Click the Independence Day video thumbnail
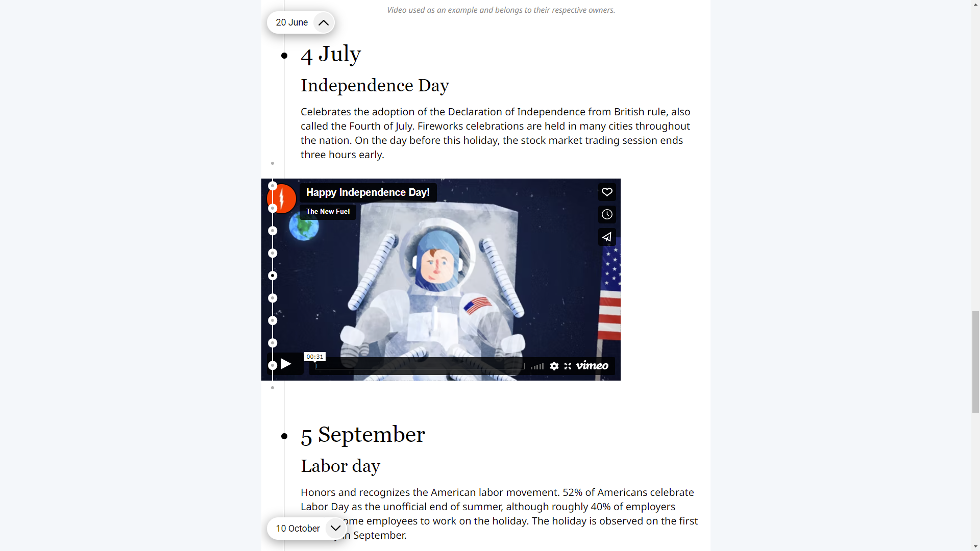 point(441,279)
